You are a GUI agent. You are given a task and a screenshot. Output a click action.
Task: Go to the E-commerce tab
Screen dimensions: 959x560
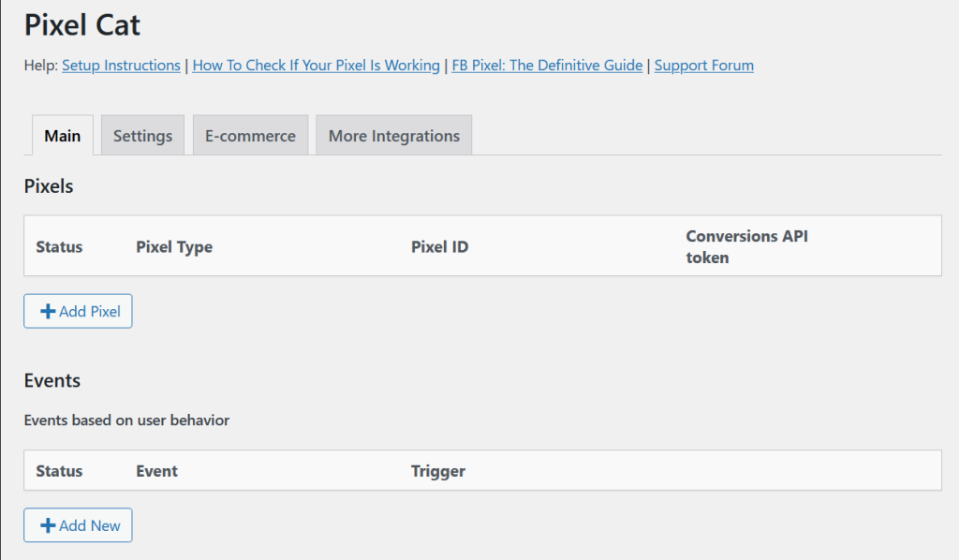point(250,136)
